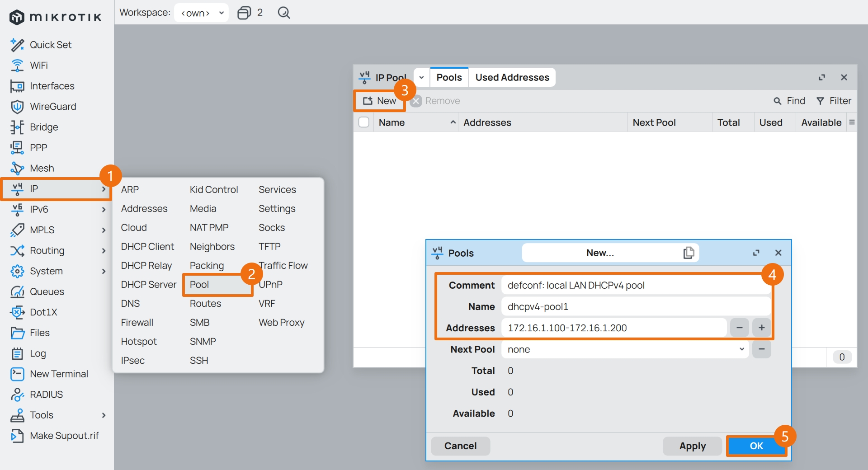The width and height of the screenshot is (868, 470).
Task: Expand the IP Pool title dropdown arrow
Action: click(421, 77)
